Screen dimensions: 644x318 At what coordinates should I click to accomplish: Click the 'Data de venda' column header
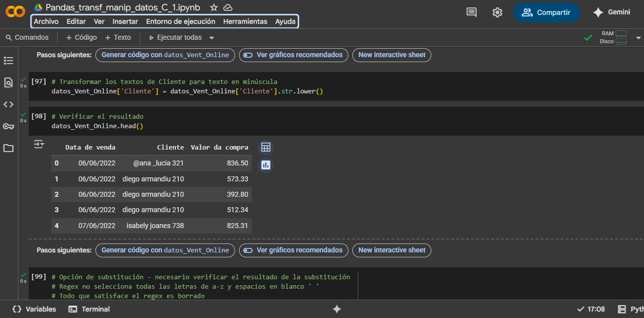pos(90,148)
